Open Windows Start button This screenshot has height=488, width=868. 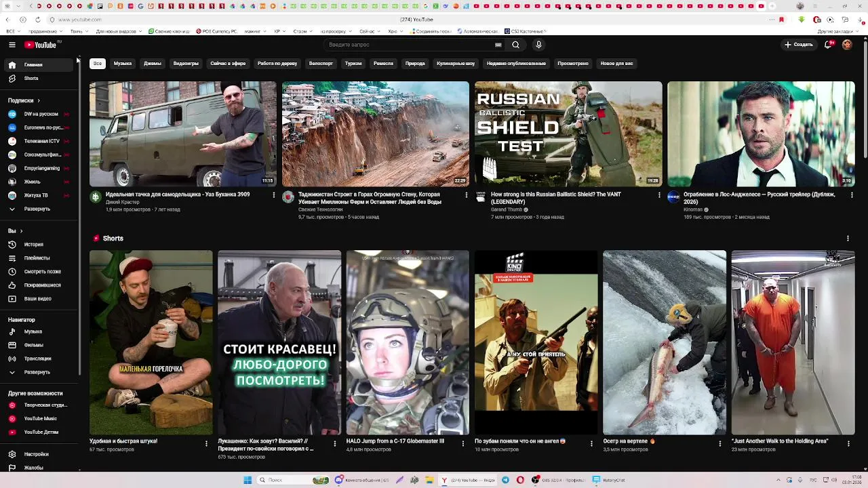tap(248, 480)
